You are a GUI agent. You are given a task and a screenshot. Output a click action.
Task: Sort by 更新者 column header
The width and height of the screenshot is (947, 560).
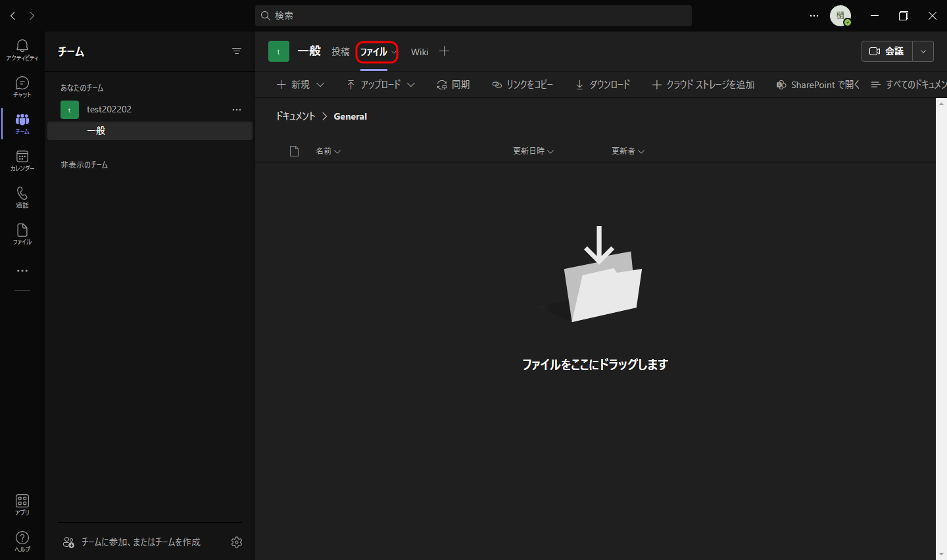point(628,151)
